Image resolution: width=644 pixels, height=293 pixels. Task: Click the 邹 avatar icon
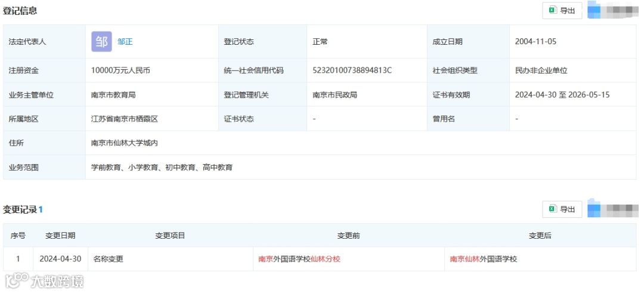[101, 42]
